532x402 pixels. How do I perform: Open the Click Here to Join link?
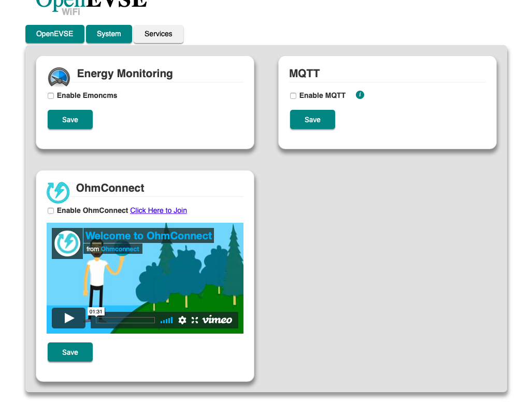pyautogui.click(x=159, y=210)
